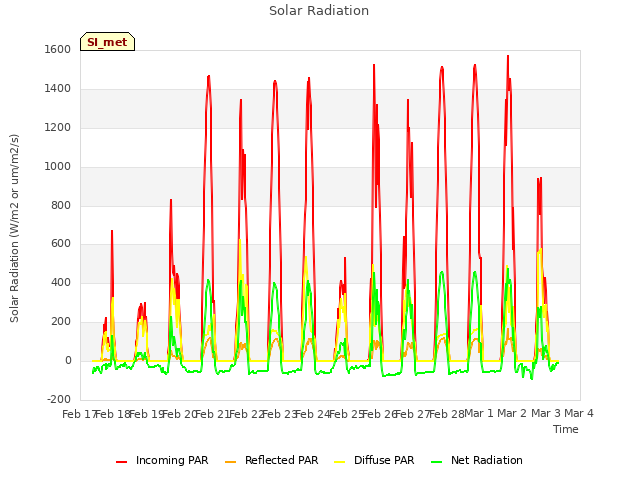Click the Incoming PAR legend label
Viewport: 640px width, 480px height.
[172, 460]
